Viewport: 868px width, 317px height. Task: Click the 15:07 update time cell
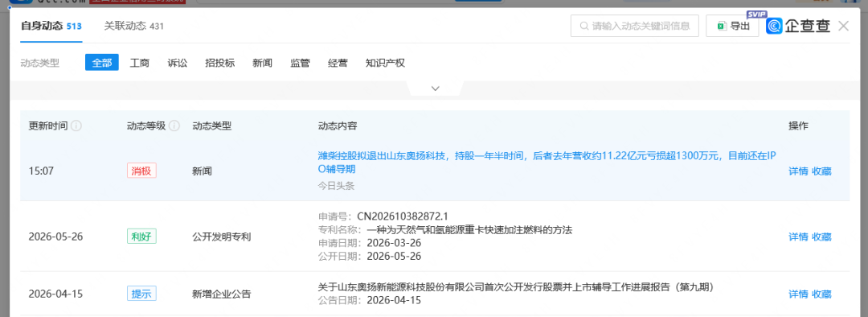41,171
